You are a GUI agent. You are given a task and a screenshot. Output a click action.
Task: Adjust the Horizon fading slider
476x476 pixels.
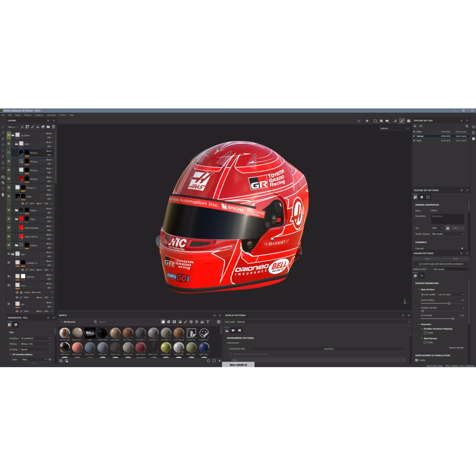449,303
